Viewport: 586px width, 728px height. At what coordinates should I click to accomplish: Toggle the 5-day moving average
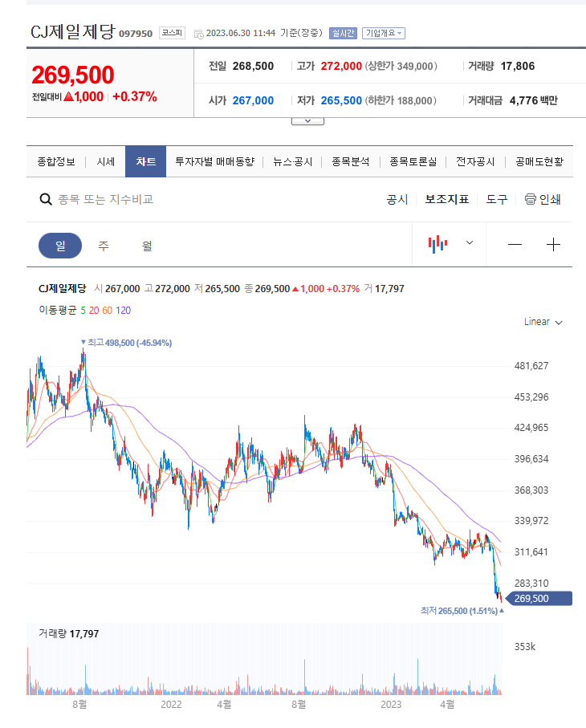pyautogui.click(x=83, y=310)
